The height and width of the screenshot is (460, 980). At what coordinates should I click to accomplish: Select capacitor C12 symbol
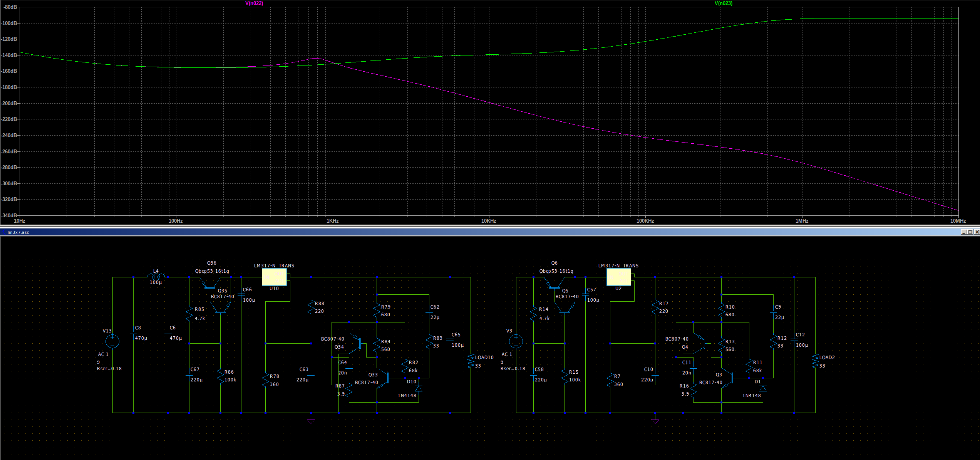[794, 340]
